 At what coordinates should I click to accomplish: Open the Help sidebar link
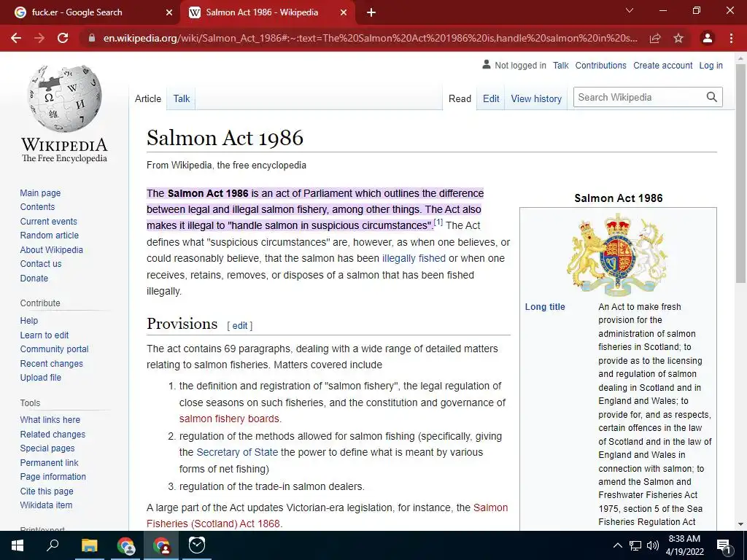pos(29,321)
